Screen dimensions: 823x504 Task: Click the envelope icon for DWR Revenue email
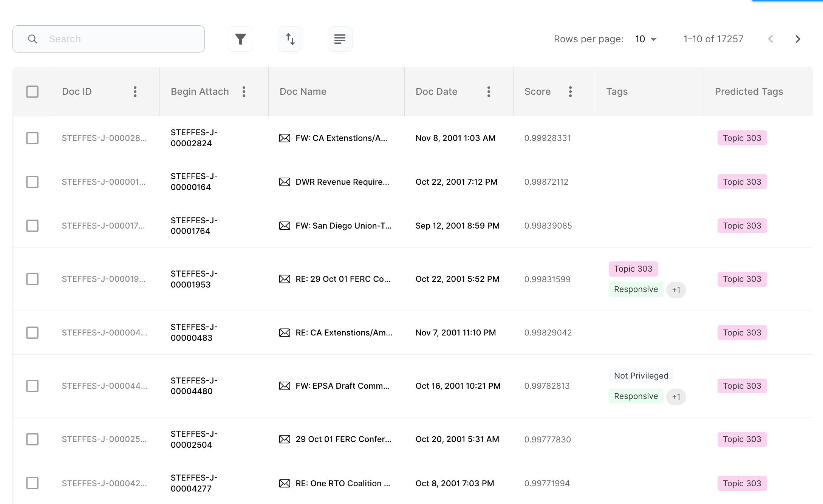coord(285,182)
